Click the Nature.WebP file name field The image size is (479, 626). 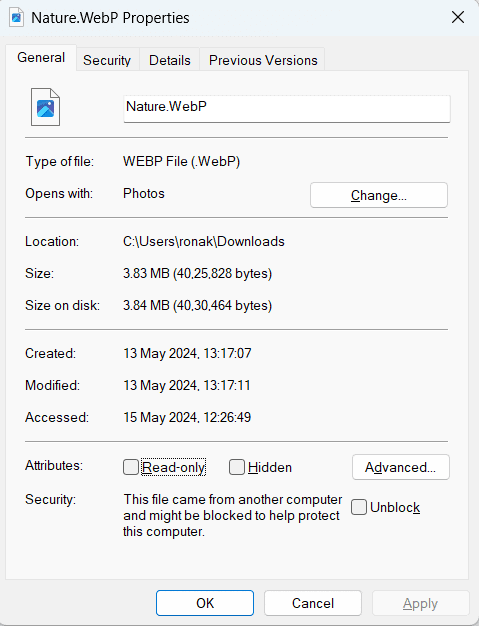[287, 109]
